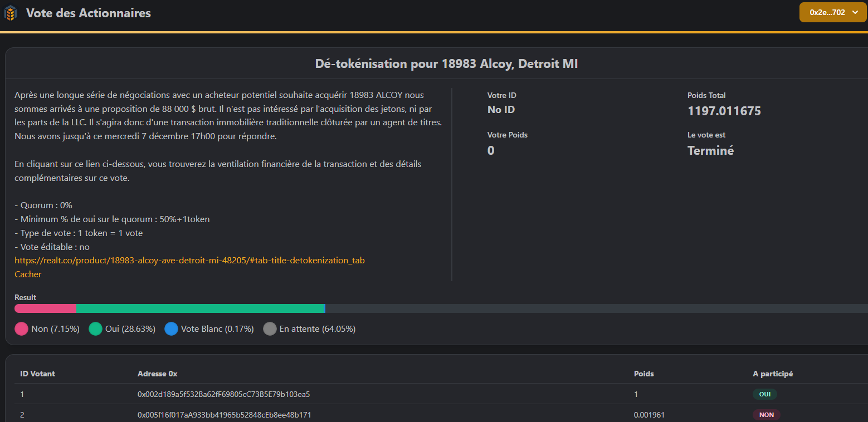Click the Dé-tokénisation pour 18983 Alcoy heading
The width and height of the screenshot is (868, 422).
(x=446, y=64)
